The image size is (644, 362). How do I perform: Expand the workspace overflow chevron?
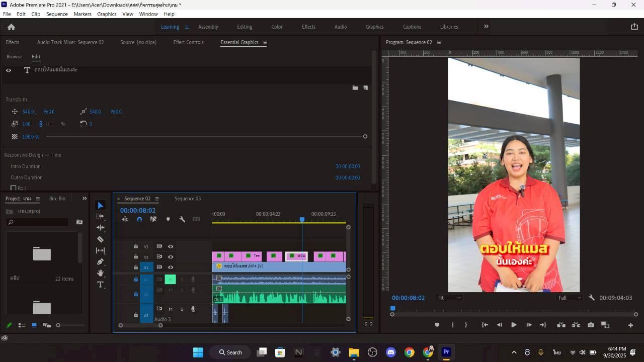(x=486, y=27)
